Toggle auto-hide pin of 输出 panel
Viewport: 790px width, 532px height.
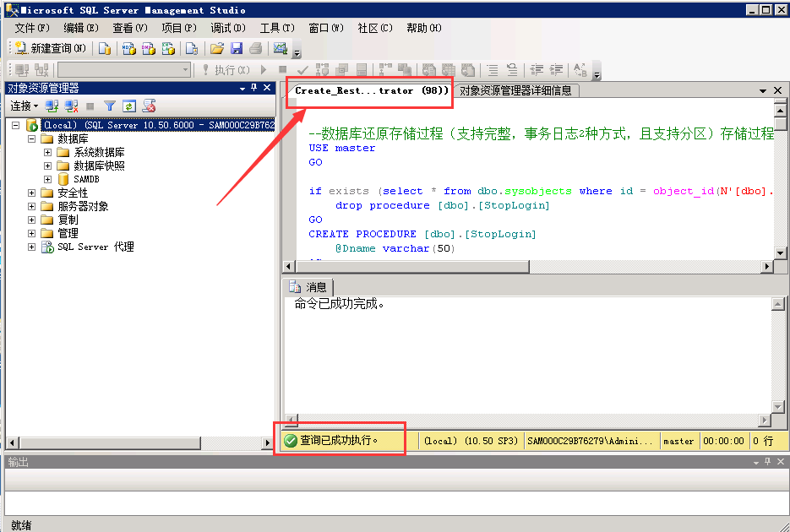tap(767, 461)
